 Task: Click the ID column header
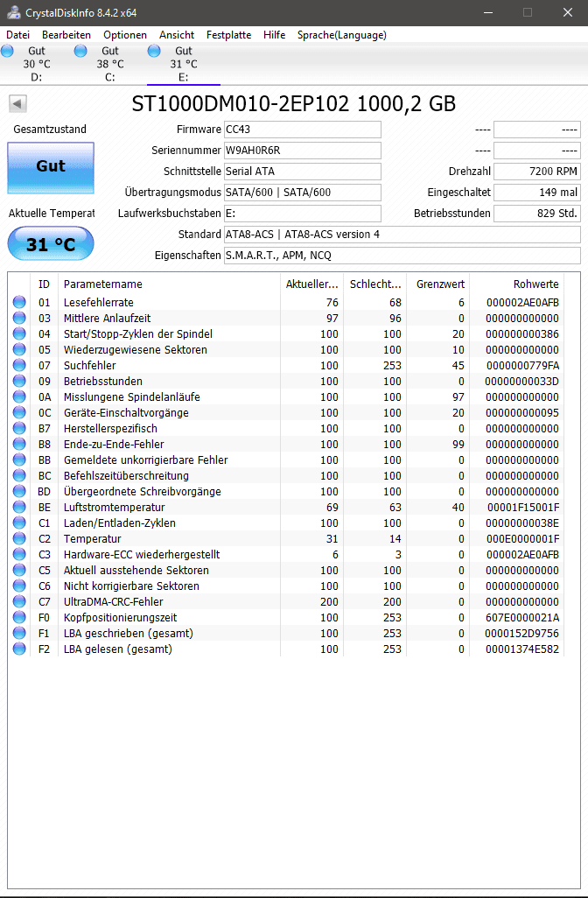click(x=44, y=284)
